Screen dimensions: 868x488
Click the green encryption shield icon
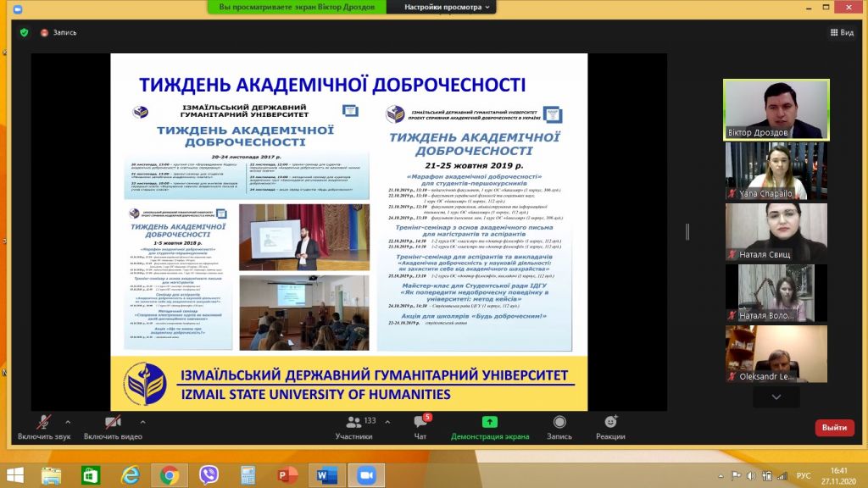(24, 33)
